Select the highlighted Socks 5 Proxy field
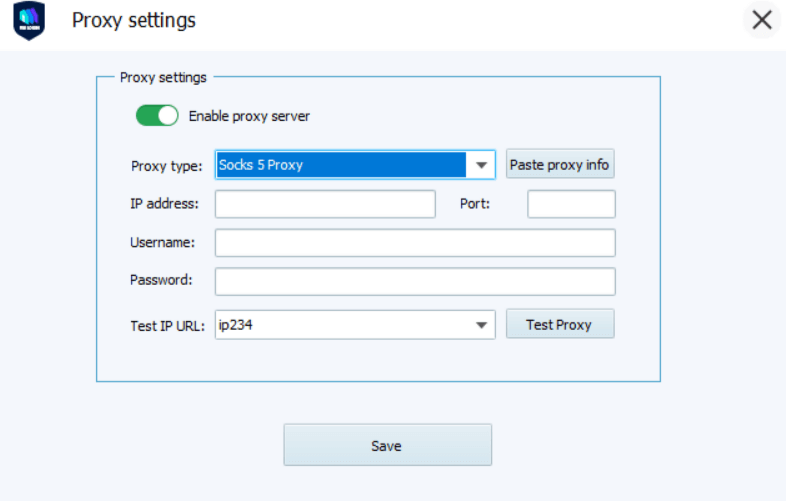Viewport: 786px width, 501px height. coord(340,165)
